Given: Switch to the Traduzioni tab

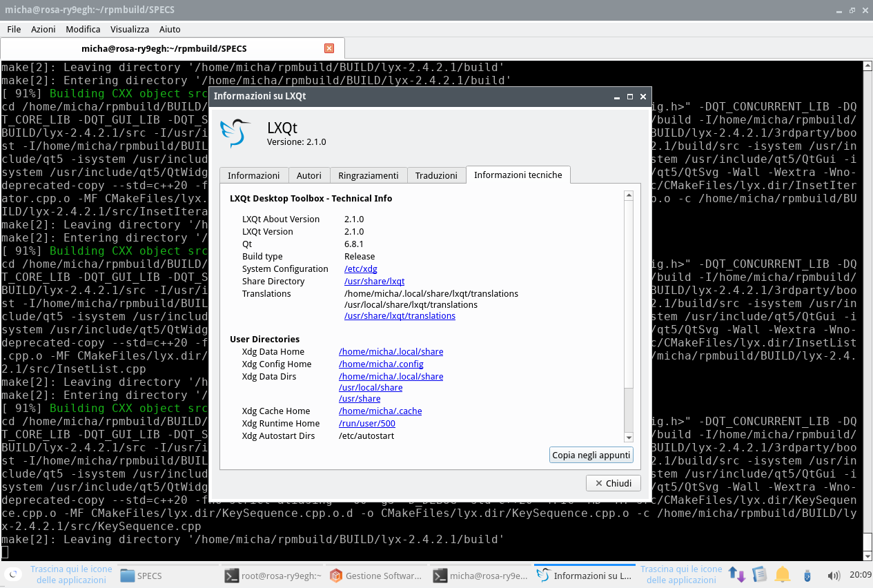Looking at the screenshot, I should (x=436, y=175).
